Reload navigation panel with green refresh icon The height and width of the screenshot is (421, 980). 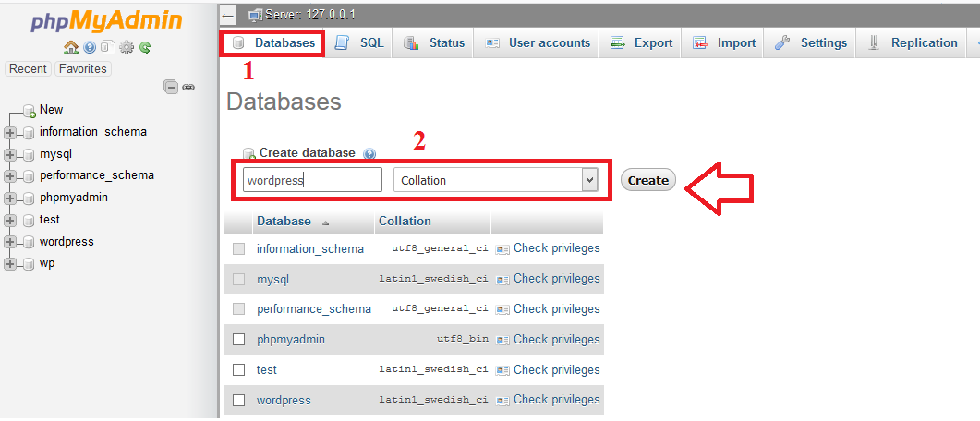coord(145,47)
